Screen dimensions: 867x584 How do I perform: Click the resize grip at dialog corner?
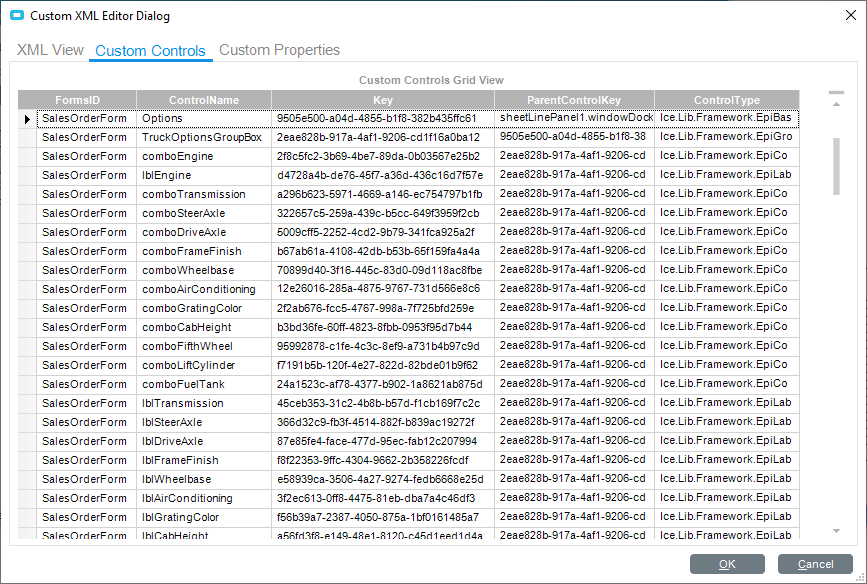(860, 577)
